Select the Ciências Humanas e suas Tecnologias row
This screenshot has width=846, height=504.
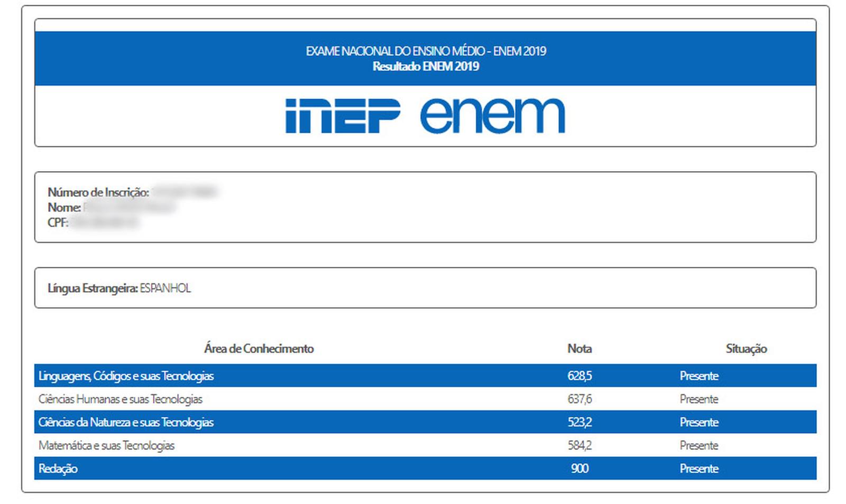121,399
